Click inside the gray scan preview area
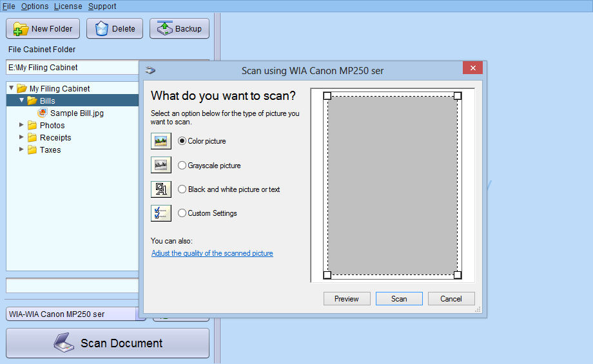Viewport: 593px width, 364px height. click(x=393, y=186)
